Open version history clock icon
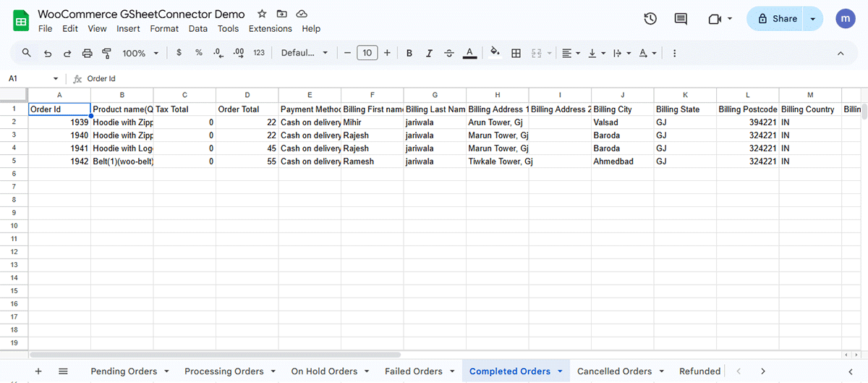Viewport: 868px width, 383px height. click(650, 19)
